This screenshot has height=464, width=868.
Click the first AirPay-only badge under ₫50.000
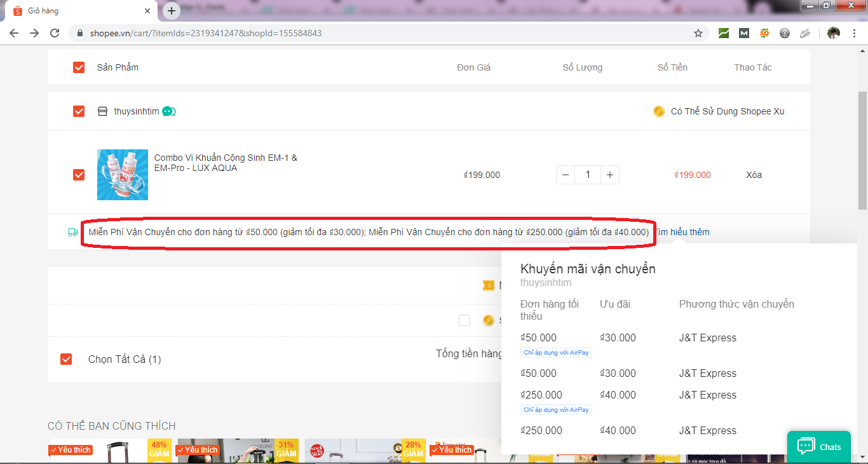pyautogui.click(x=556, y=352)
